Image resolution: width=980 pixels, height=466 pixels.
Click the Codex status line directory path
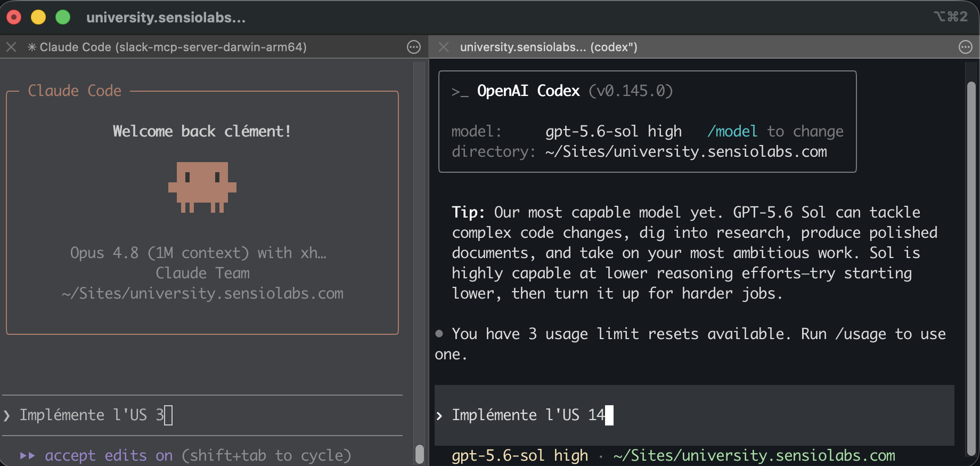(754, 455)
